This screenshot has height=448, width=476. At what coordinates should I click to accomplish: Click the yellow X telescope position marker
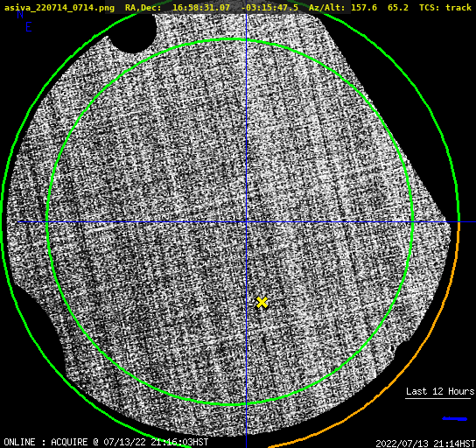tap(262, 303)
